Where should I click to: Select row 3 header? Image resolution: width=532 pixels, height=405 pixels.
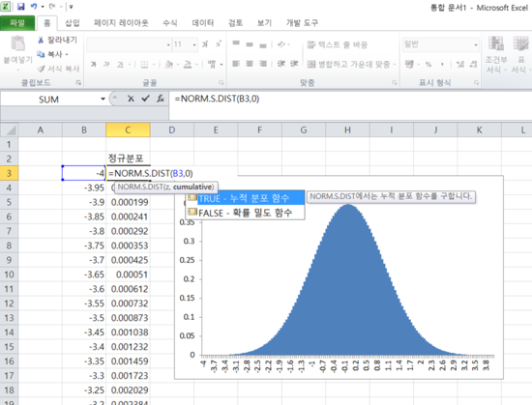click(9, 173)
